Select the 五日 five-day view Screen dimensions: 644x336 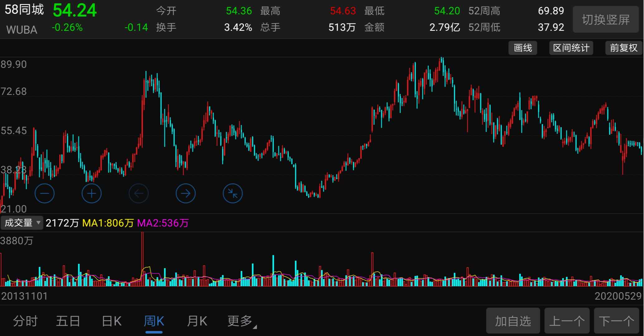coord(68,321)
